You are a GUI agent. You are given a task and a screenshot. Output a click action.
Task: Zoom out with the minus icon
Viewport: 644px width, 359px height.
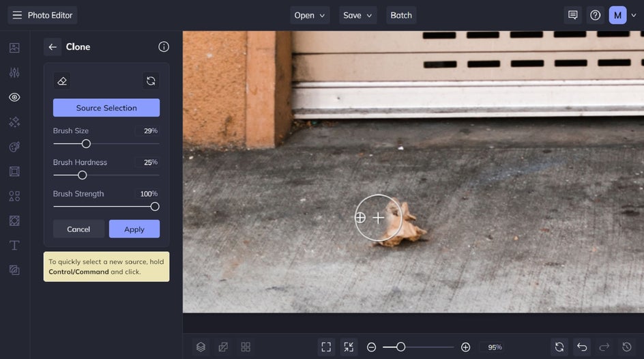coord(371,347)
